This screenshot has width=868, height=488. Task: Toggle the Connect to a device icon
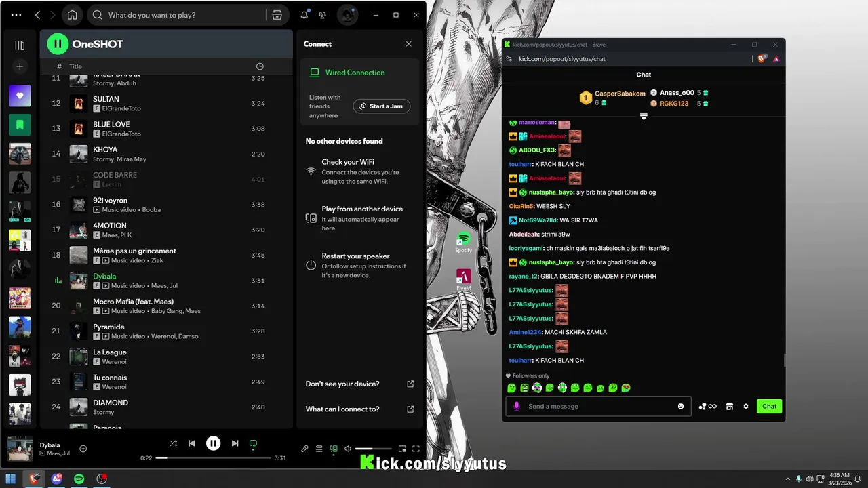click(x=334, y=449)
